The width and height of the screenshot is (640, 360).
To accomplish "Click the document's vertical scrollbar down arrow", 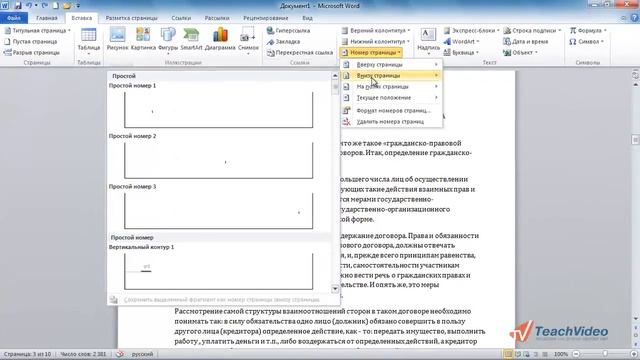I will (636, 318).
